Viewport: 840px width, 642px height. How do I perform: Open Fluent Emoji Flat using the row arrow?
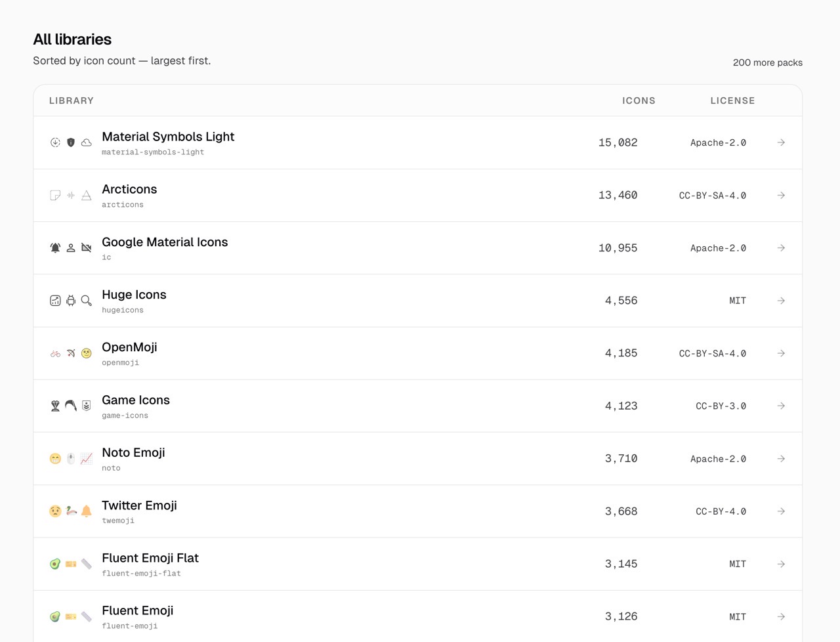point(781,564)
